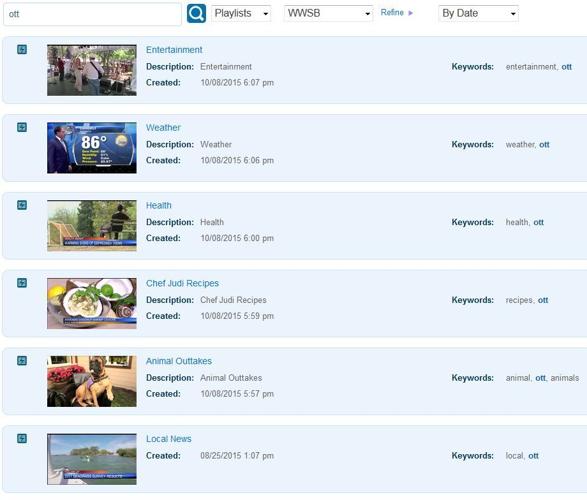The width and height of the screenshot is (587, 500).
Task: Click the 'entertainment' keyword text
Action: coord(531,67)
